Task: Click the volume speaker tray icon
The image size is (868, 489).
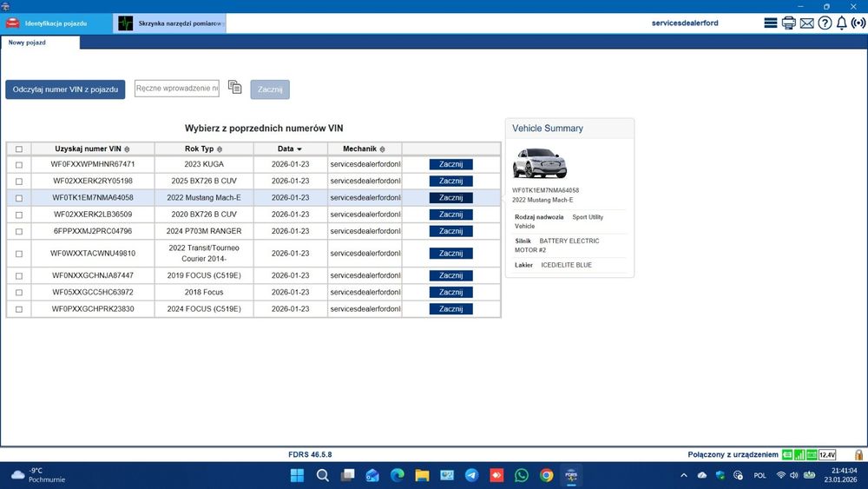Action: click(794, 475)
